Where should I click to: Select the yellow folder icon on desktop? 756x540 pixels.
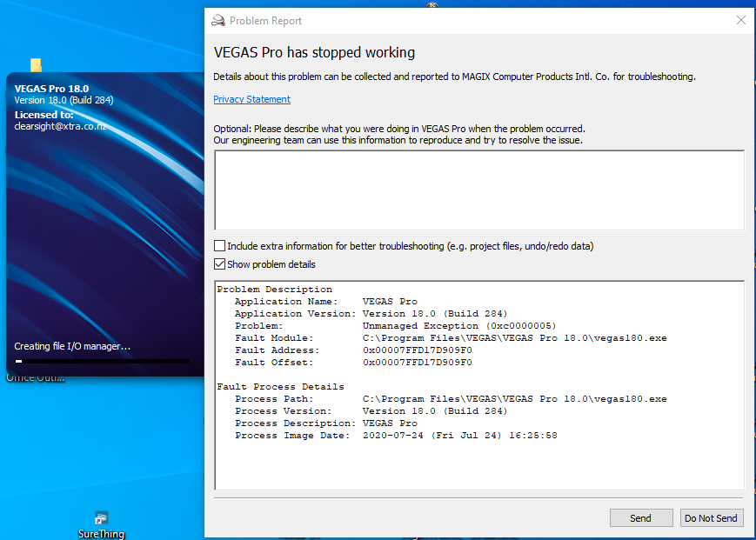coord(36,65)
